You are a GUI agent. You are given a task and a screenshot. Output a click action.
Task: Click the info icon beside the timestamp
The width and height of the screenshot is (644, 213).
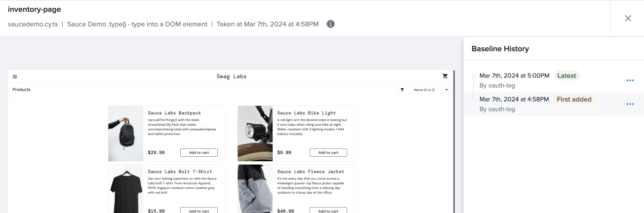(x=331, y=24)
